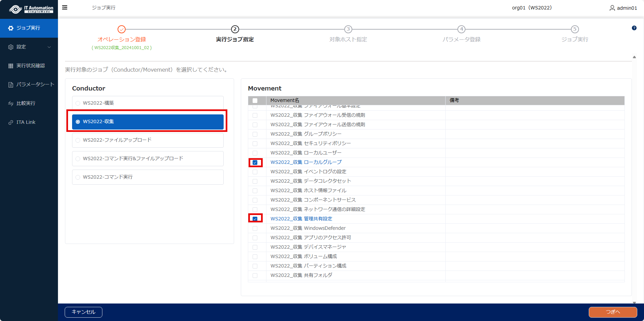Click the ITA Link chain icon

pos(11,122)
